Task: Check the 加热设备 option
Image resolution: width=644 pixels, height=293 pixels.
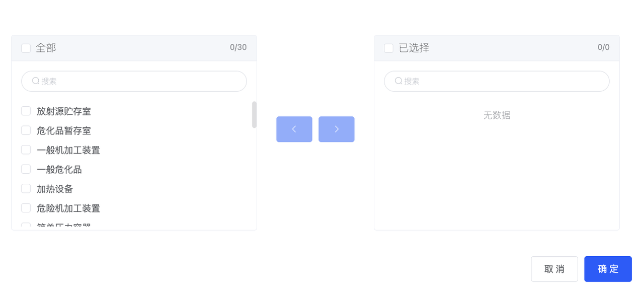Action: coord(26,188)
